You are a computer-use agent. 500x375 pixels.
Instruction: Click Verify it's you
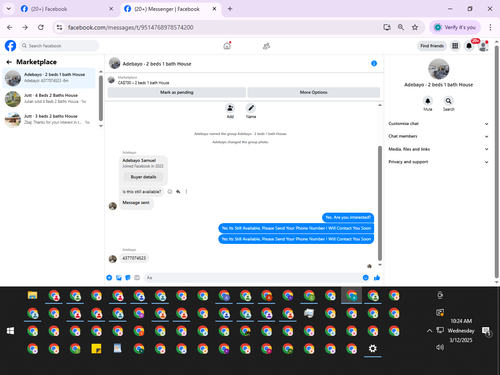[456, 27]
